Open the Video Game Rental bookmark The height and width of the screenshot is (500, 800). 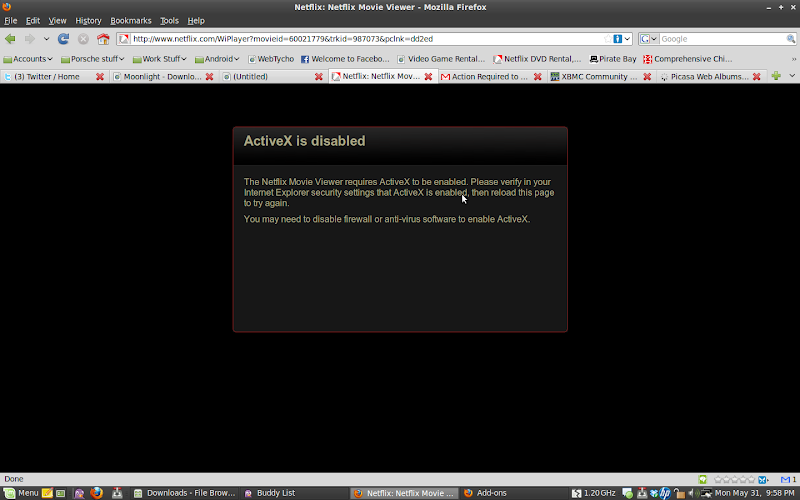click(x=441, y=59)
